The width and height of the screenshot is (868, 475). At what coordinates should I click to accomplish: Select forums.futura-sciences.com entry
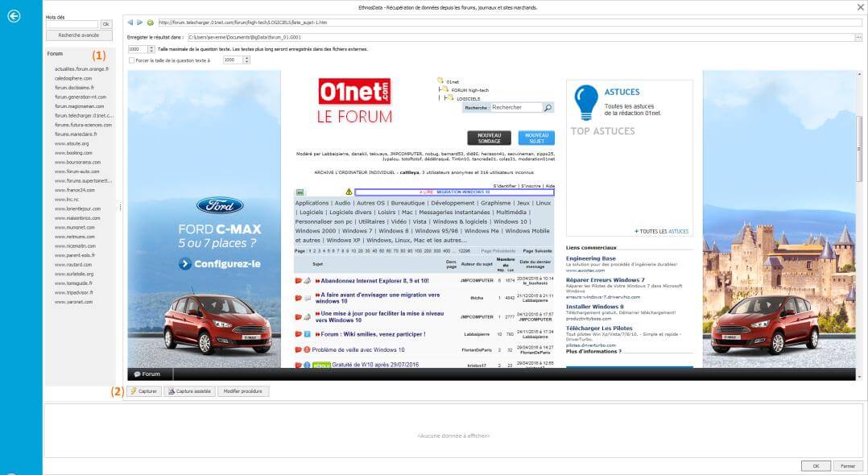click(x=83, y=125)
